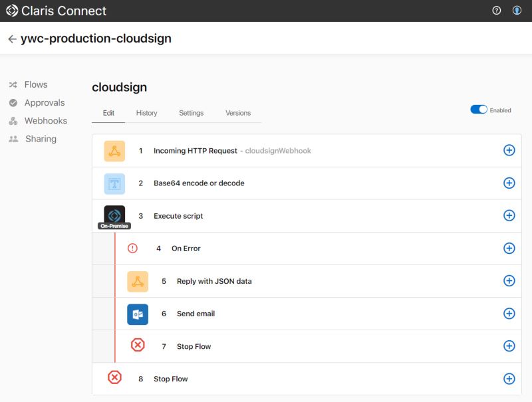Click the Outlook icon for Send email
This screenshot has height=402, width=532.
coord(138,314)
